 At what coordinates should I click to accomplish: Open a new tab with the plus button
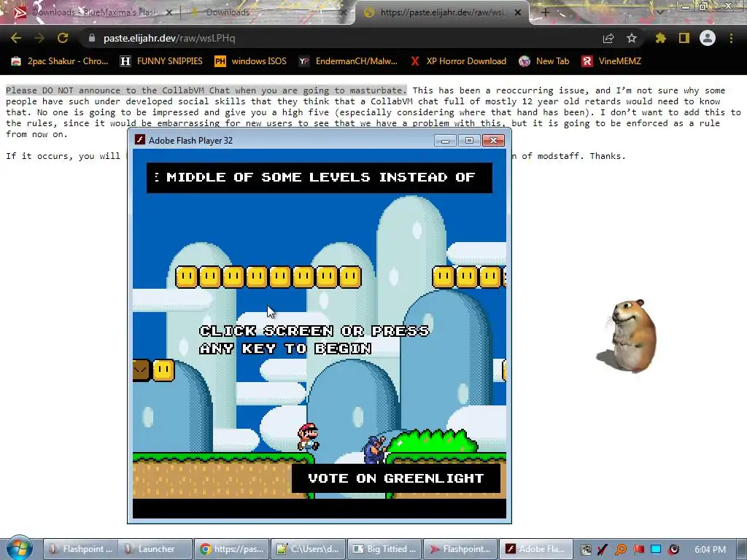coord(546,12)
